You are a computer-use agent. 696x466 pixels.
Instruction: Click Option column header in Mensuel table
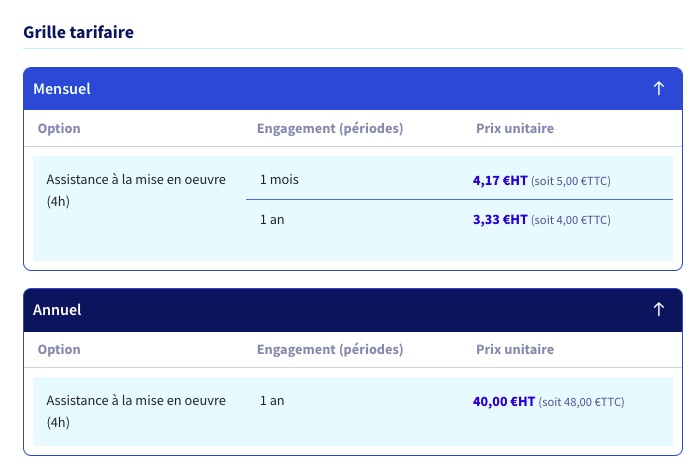click(x=59, y=128)
